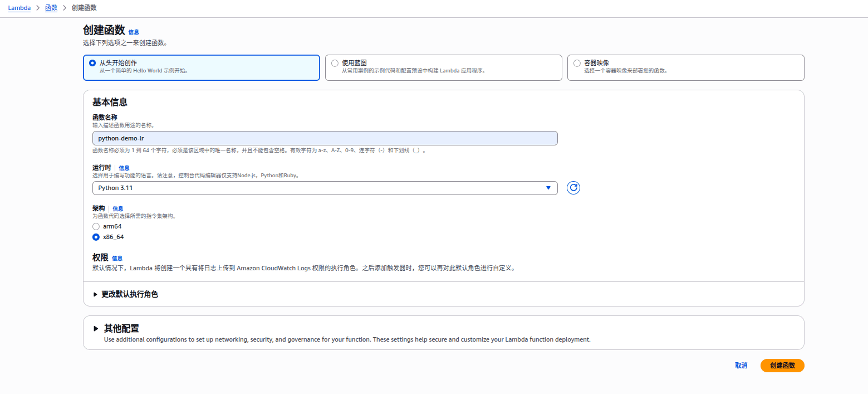
Task: Open 信息 link next to 运行时
Action: pos(124,168)
